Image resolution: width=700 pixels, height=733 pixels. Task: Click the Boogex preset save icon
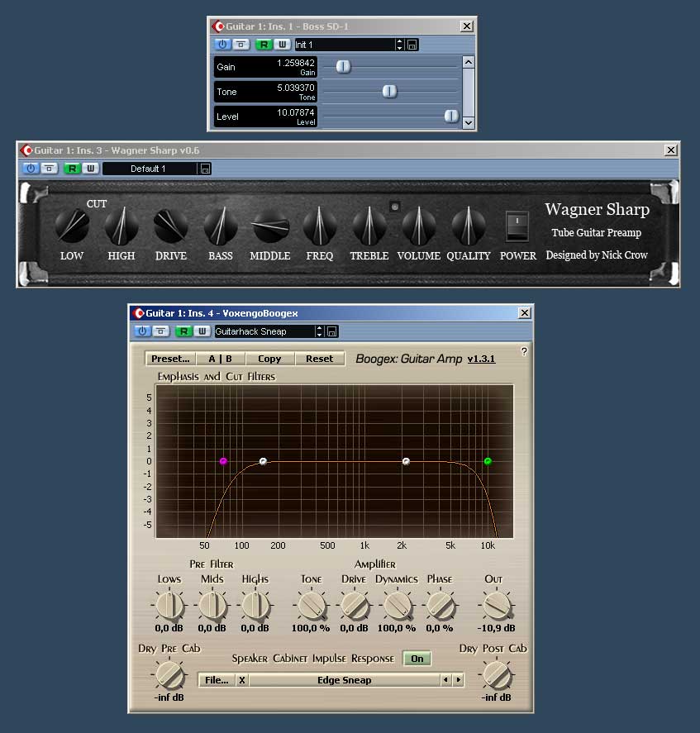(x=332, y=331)
